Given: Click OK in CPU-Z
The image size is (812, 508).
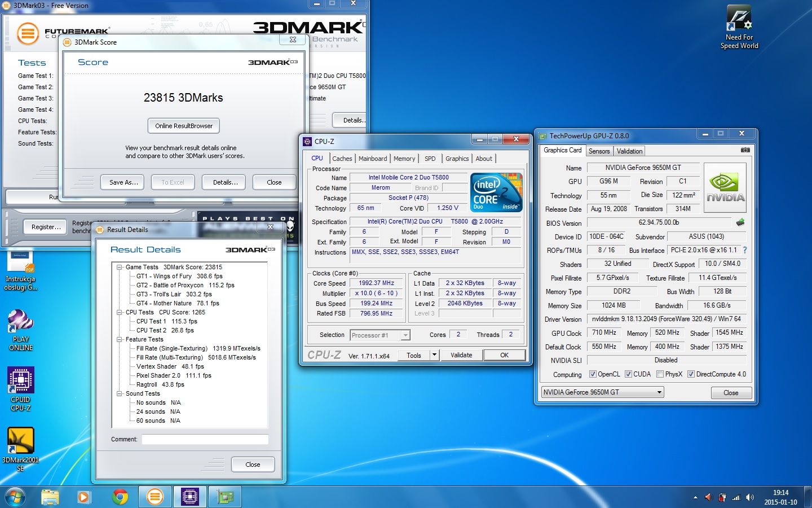Looking at the screenshot, I should click(x=504, y=355).
